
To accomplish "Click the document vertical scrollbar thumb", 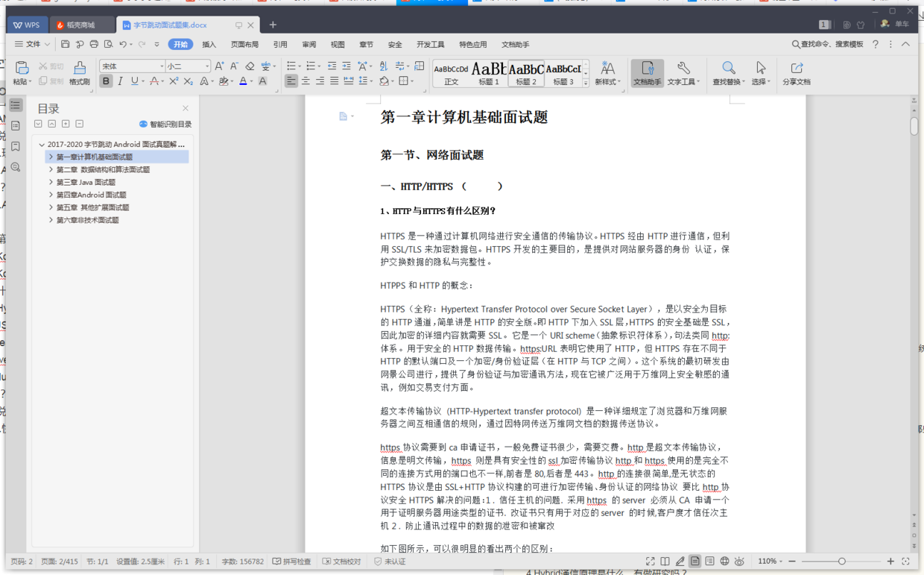I will pyautogui.click(x=914, y=125).
